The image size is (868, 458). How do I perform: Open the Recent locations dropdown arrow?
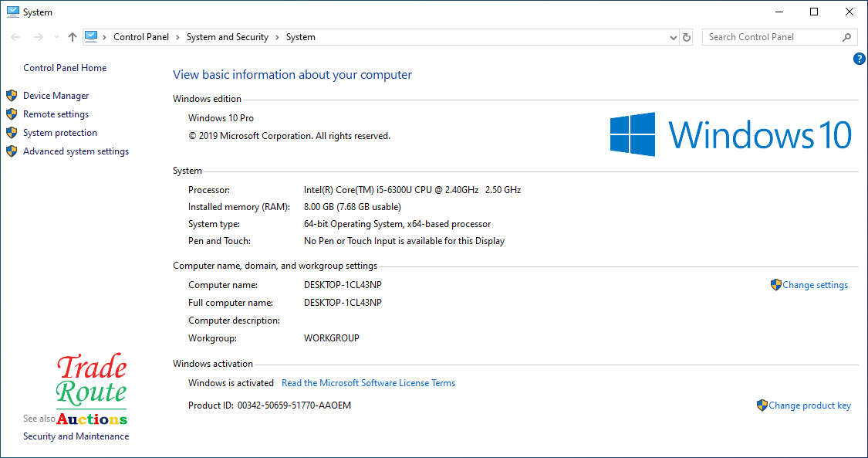coord(56,37)
